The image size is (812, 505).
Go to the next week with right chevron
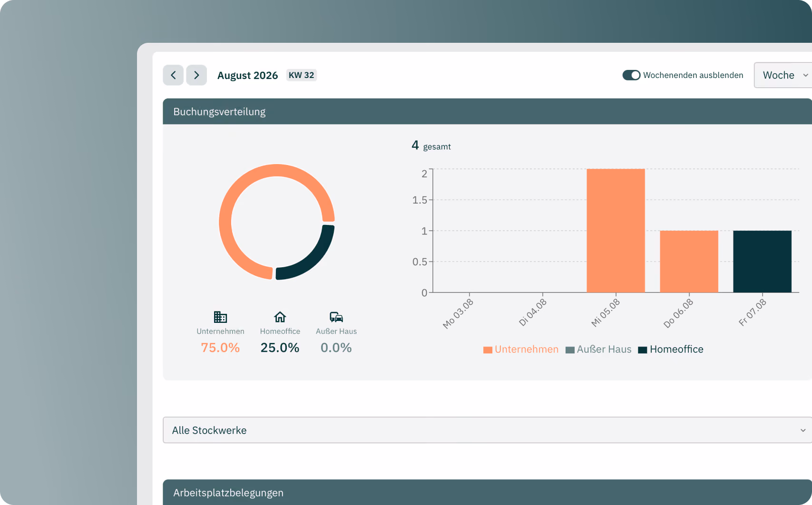[196, 75]
